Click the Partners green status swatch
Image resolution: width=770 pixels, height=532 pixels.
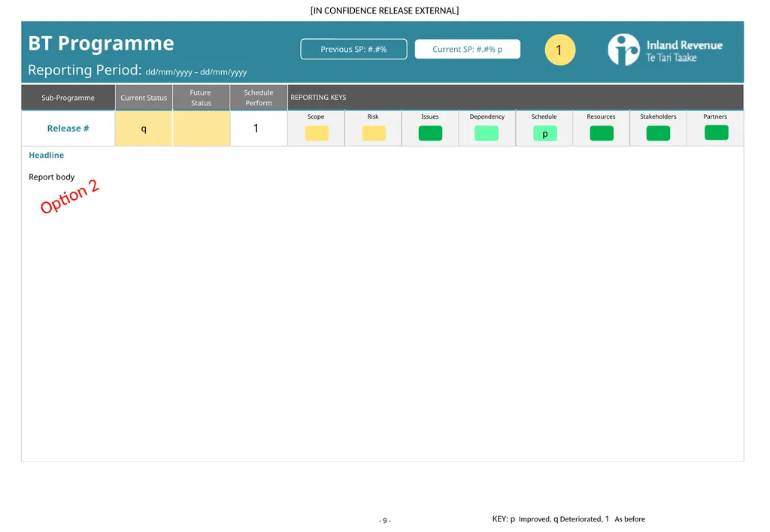coord(717,132)
